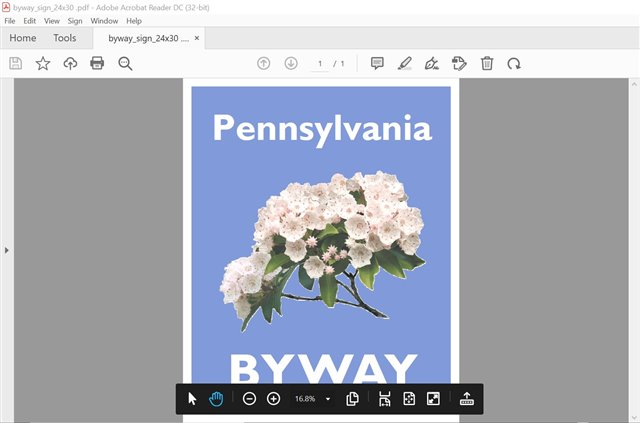Open the Sign menu

click(x=75, y=21)
